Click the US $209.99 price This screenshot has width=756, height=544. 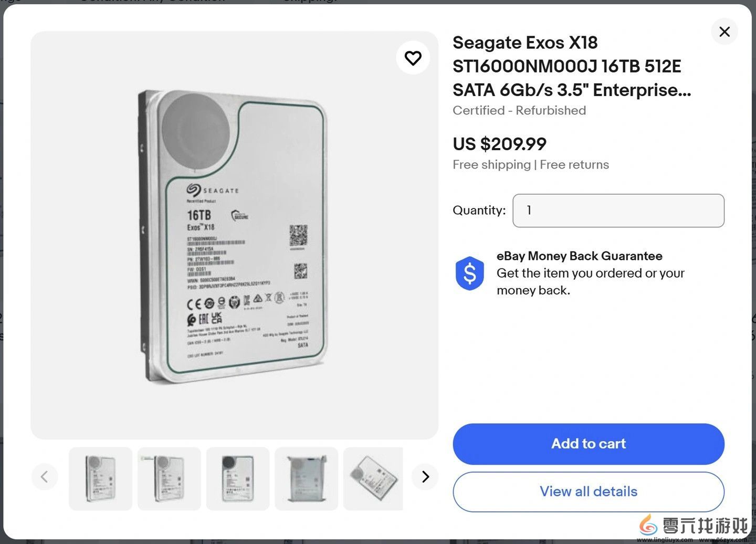499,144
